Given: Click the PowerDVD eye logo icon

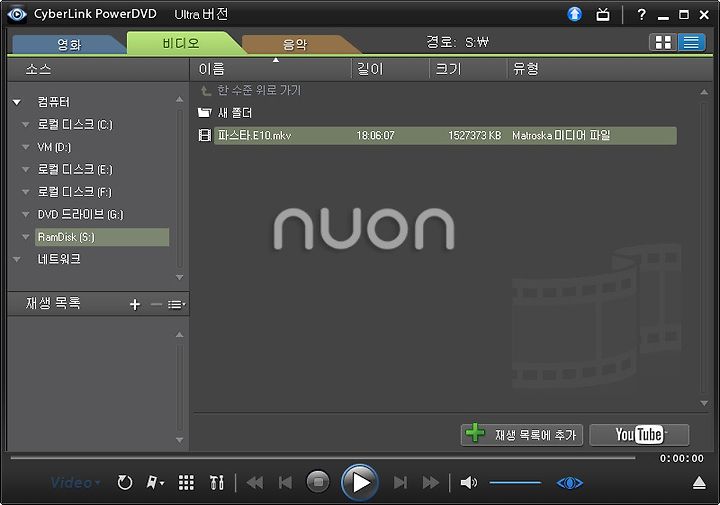Looking at the screenshot, I should [17, 14].
